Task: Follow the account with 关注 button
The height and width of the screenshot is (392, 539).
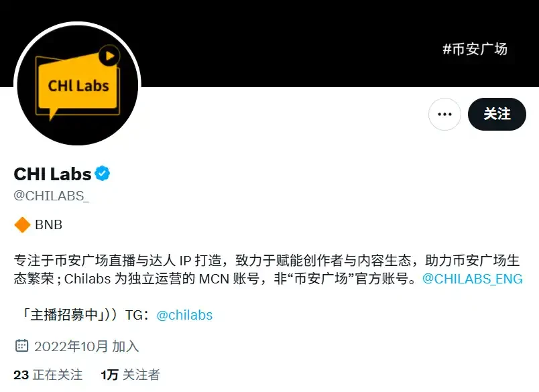Action: tap(497, 114)
